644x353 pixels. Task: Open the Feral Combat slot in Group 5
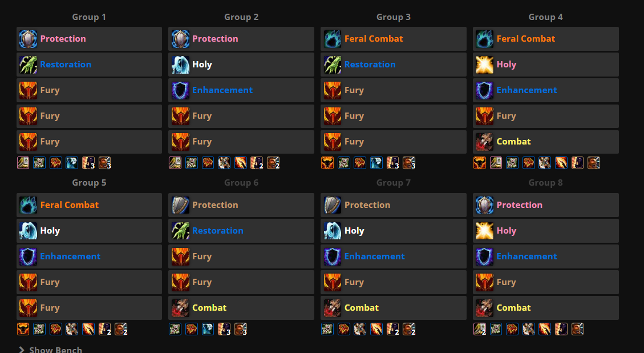click(x=70, y=205)
